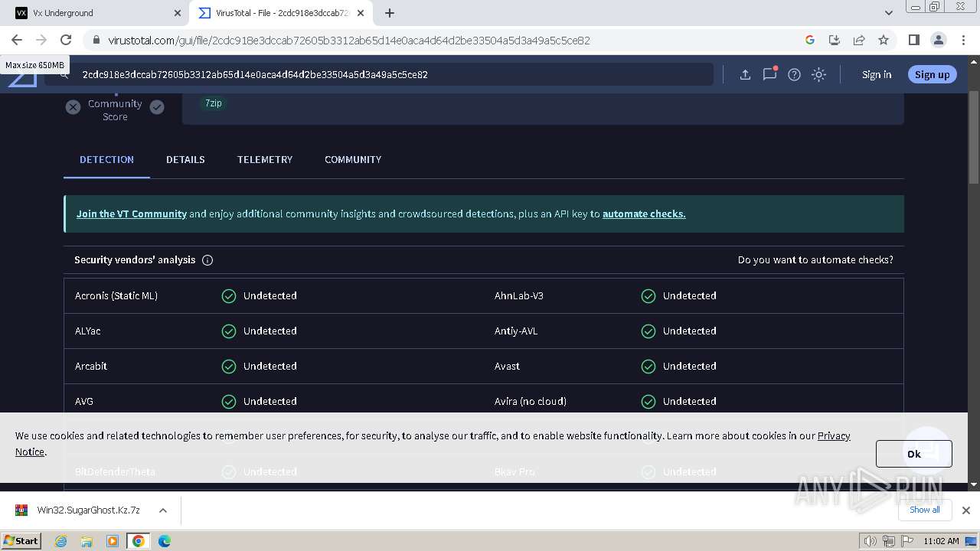The height and width of the screenshot is (551, 980).
Task: Open the tab search dropdown arrow
Action: pyautogui.click(x=888, y=13)
